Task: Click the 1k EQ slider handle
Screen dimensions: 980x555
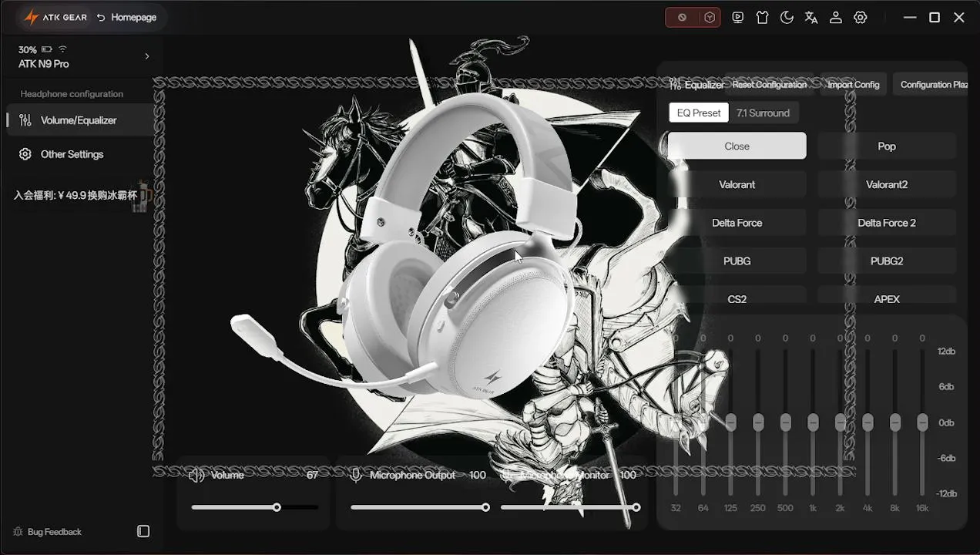Action: [x=813, y=422]
